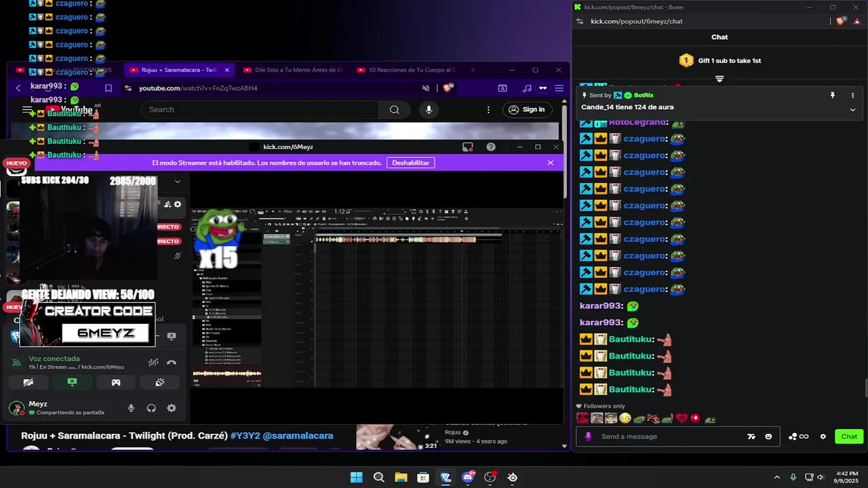
Task: Open Discord activities game controller button
Action: (x=116, y=382)
